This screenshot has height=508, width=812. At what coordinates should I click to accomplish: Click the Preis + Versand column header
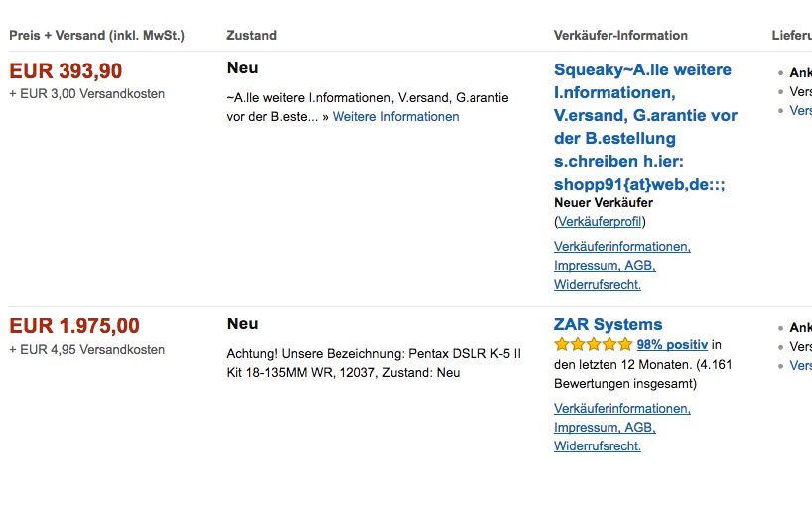(97, 35)
